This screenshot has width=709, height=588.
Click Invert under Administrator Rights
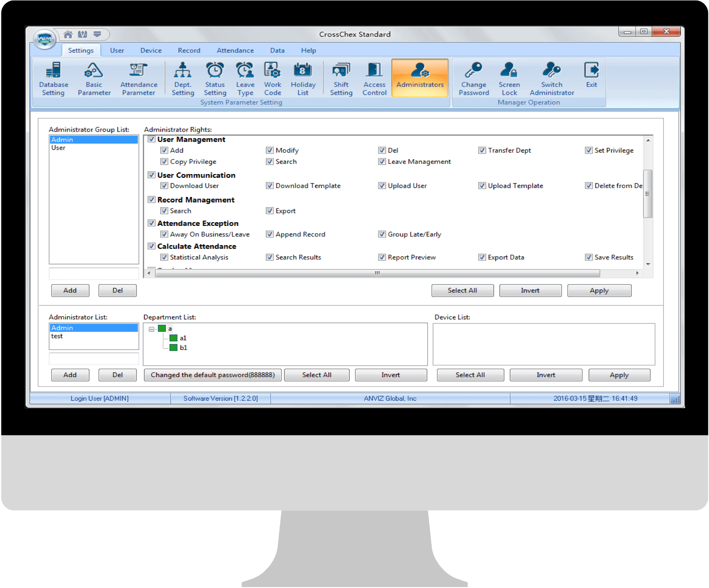click(x=530, y=291)
